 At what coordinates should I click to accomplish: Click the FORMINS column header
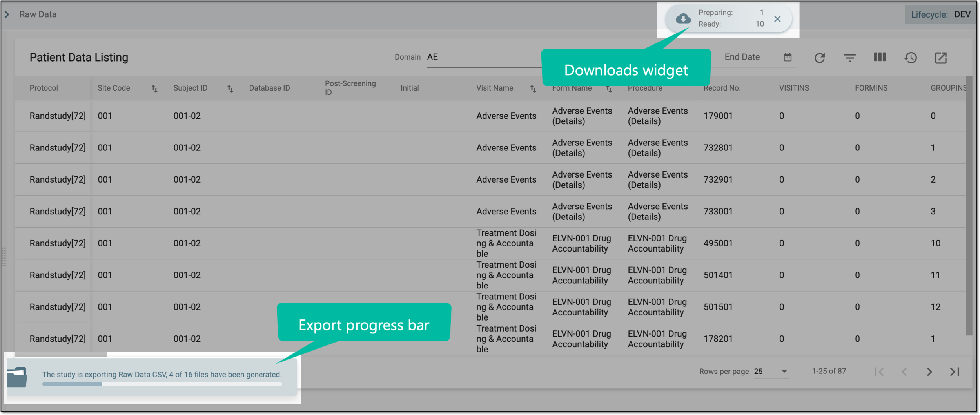tap(871, 88)
